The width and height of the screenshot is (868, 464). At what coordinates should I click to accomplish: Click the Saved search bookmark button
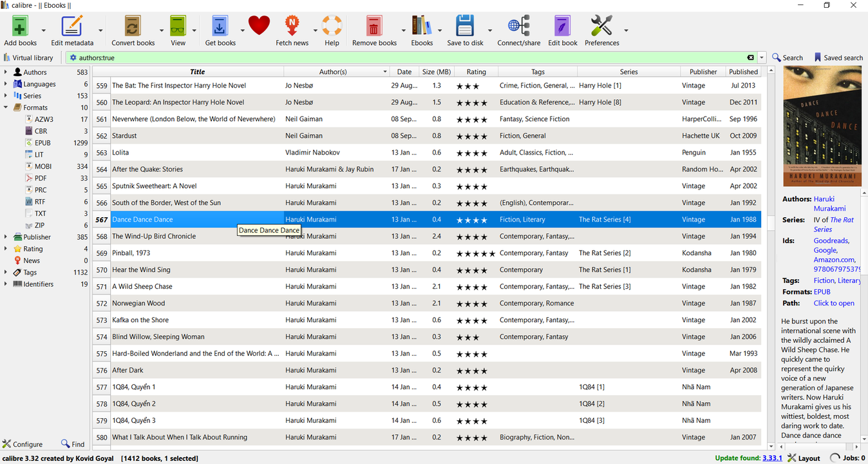pyautogui.click(x=838, y=57)
